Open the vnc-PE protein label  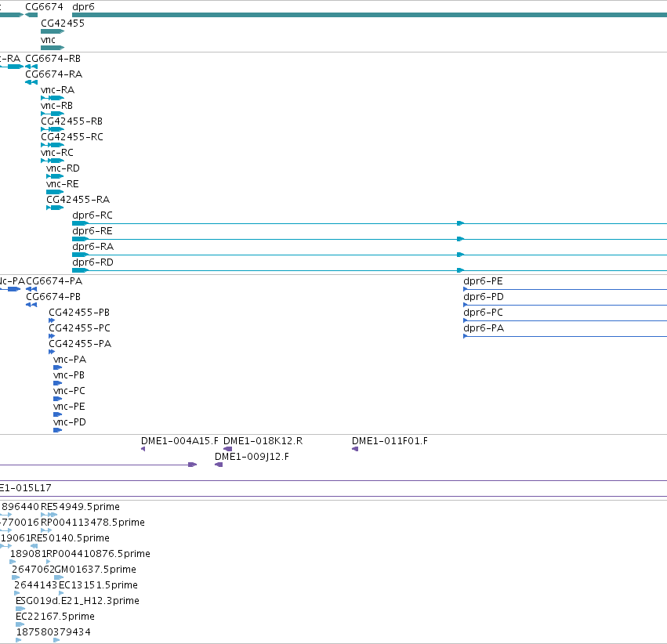click(69, 407)
